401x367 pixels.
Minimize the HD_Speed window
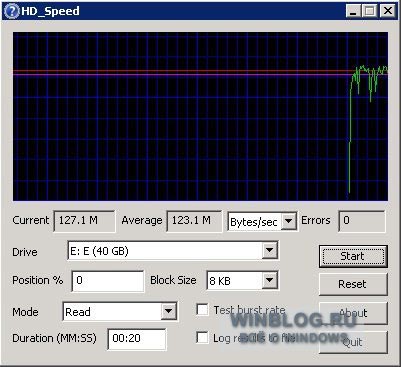click(353, 11)
